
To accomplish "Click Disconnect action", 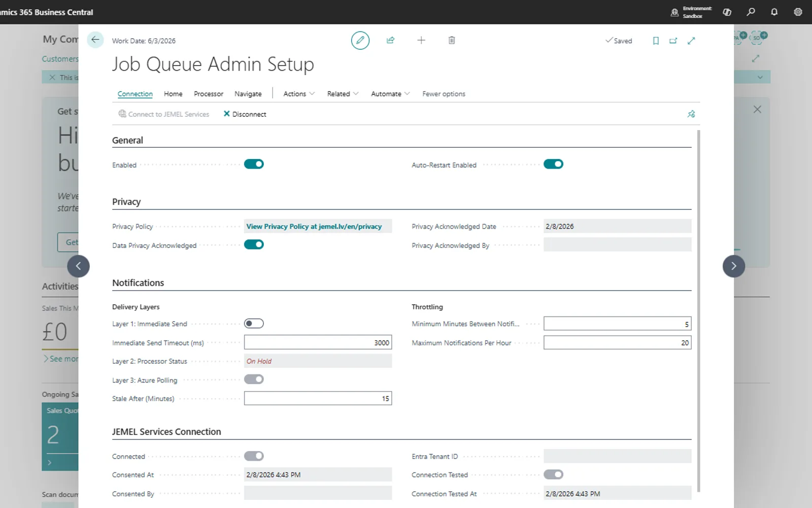I will pos(245,114).
